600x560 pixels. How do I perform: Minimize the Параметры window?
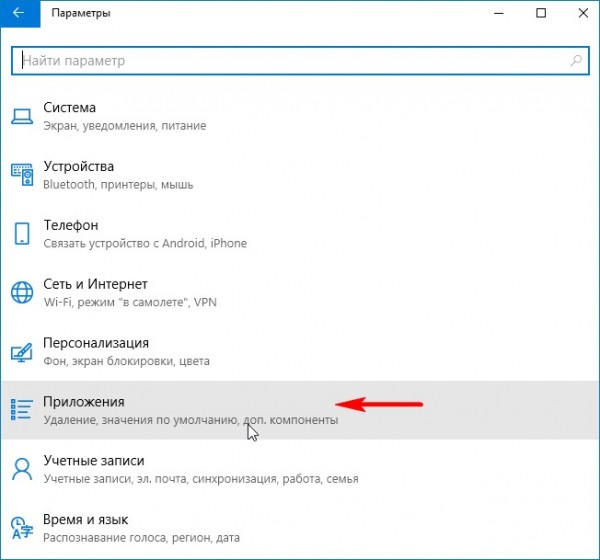tap(499, 13)
